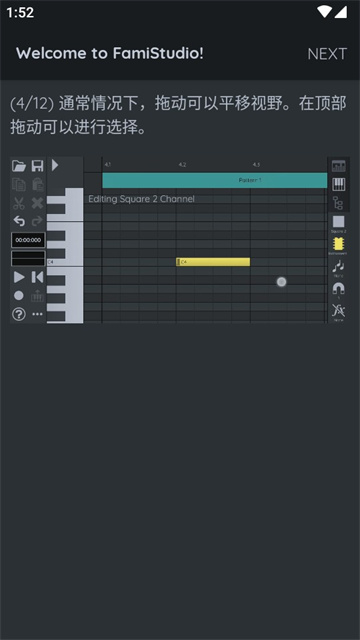Open the project explorer tree icon

pos(338,203)
